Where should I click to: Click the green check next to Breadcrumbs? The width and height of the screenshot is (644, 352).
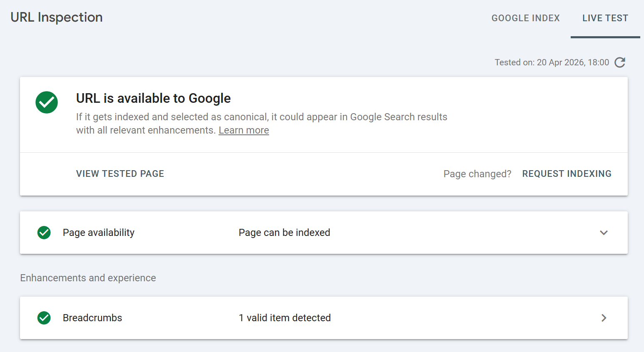44,318
